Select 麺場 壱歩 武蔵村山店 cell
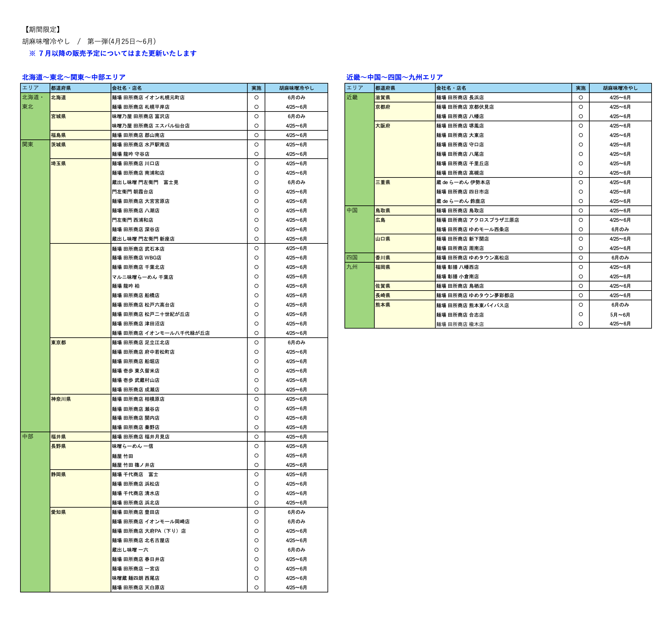The width and height of the screenshot is (672, 632). click(179, 380)
